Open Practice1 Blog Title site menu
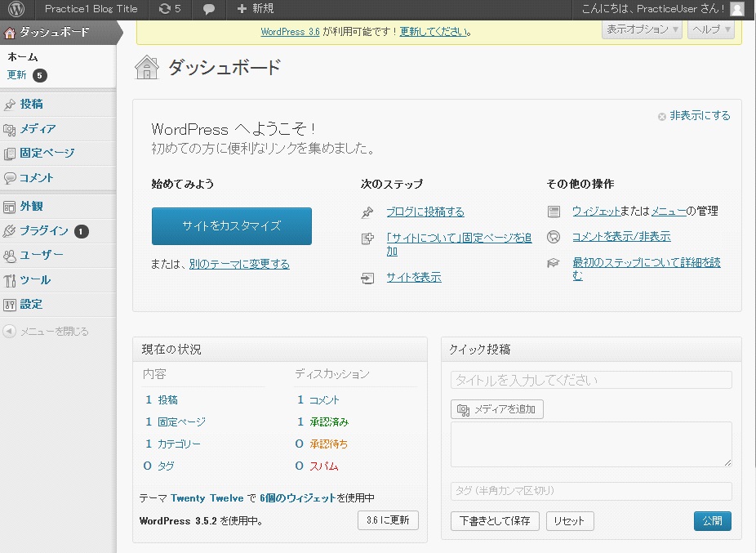Viewport: 756px width, 553px height. [x=91, y=9]
